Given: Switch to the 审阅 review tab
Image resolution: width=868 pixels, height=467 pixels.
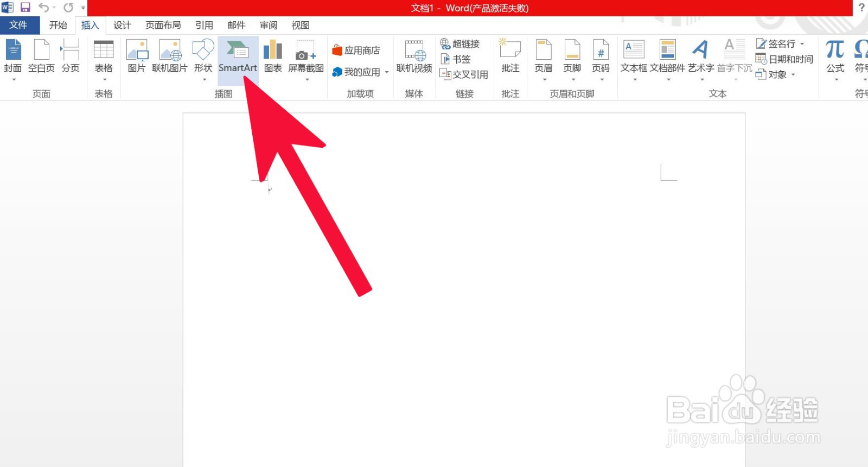Looking at the screenshot, I should [269, 25].
